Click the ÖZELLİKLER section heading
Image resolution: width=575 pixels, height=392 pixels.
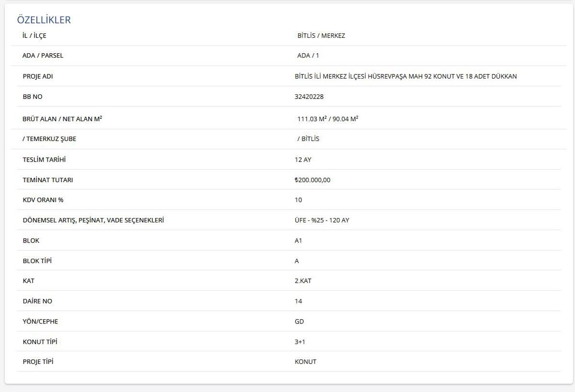point(44,20)
